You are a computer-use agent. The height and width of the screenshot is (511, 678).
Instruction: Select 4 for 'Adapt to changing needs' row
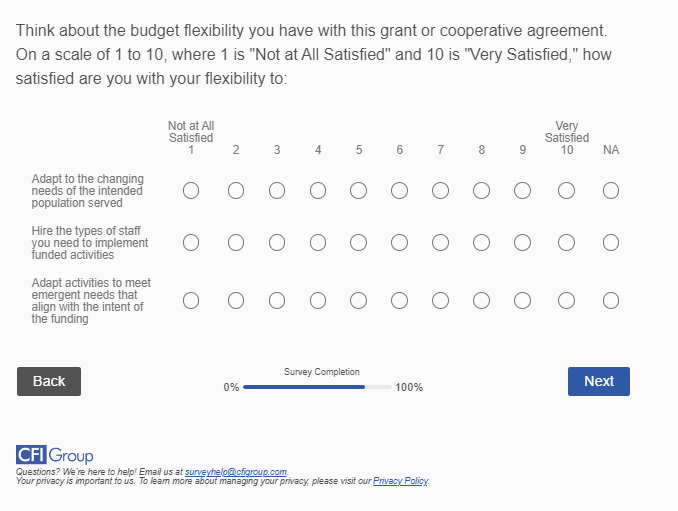318,190
